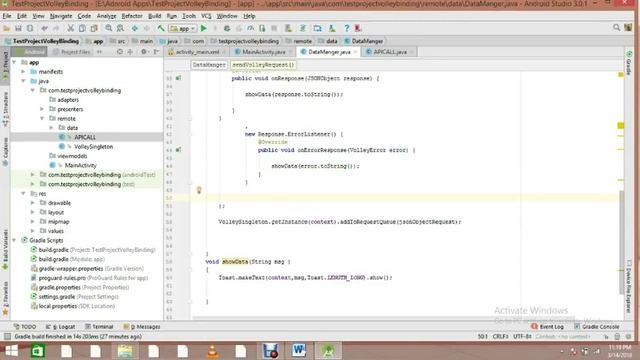Click the Sync Project with Gradle icon
This screenshot has width=640, height=360.
302,28
